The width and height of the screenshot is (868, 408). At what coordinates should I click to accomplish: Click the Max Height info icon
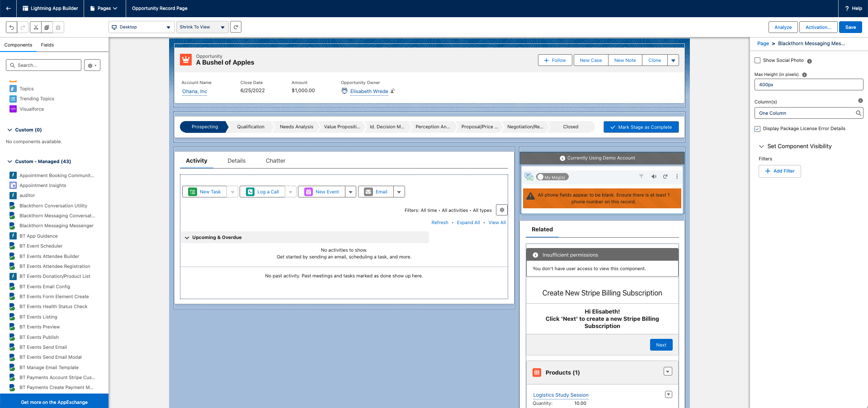pyautogui.click(x=804, y=75)
